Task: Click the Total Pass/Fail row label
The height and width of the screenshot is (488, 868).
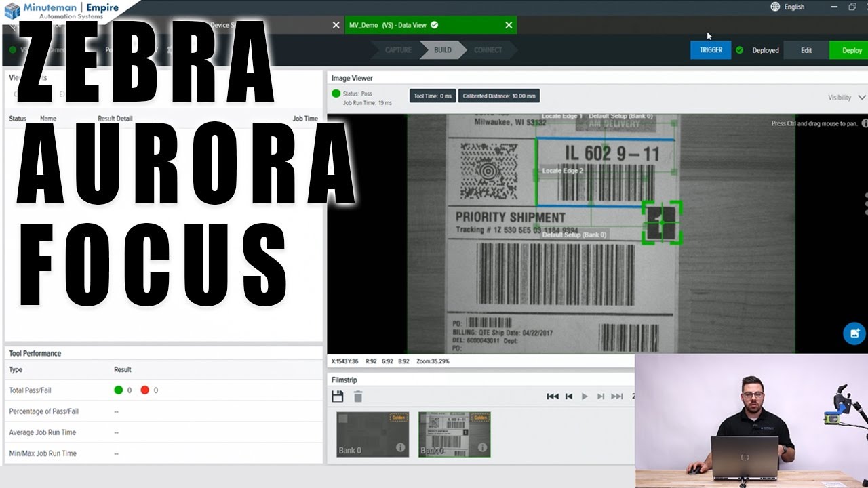Action: [x=30, y=390]
